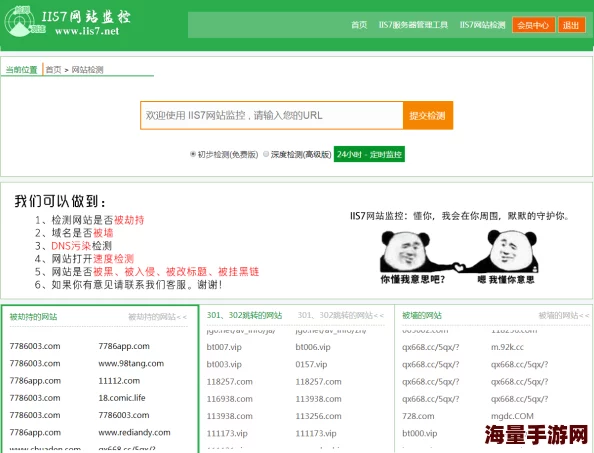594x453 pixels.
Task: Click the red 被劫持 text
Action: click(x=129, y=220)
